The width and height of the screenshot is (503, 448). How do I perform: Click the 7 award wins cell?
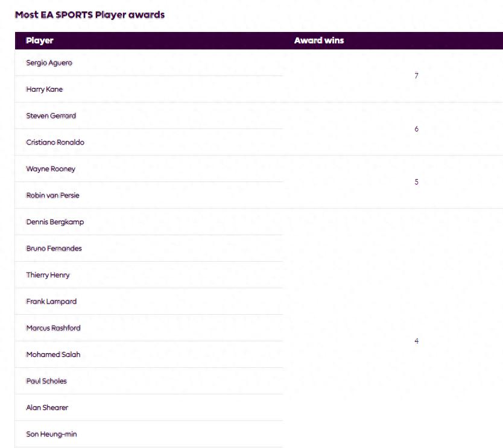pos(416,76)
